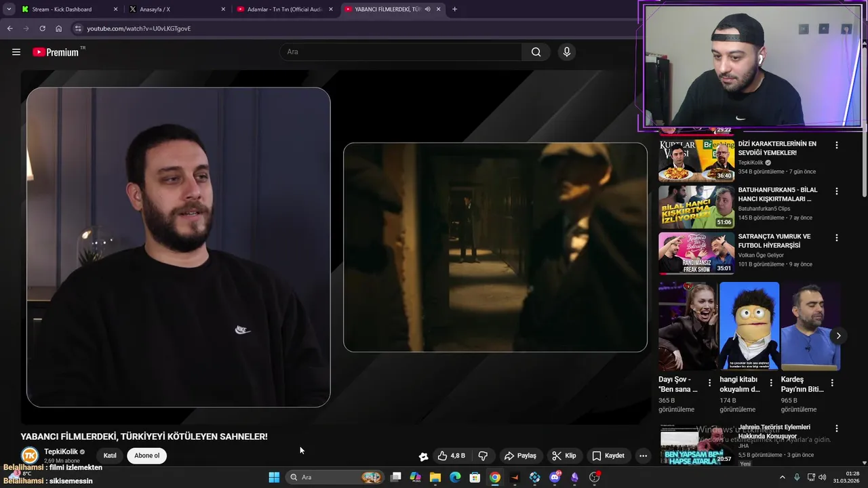Close the Stream - Kick Dashboard tab
This screenshot has width=868, height=488.
[115, 9]
